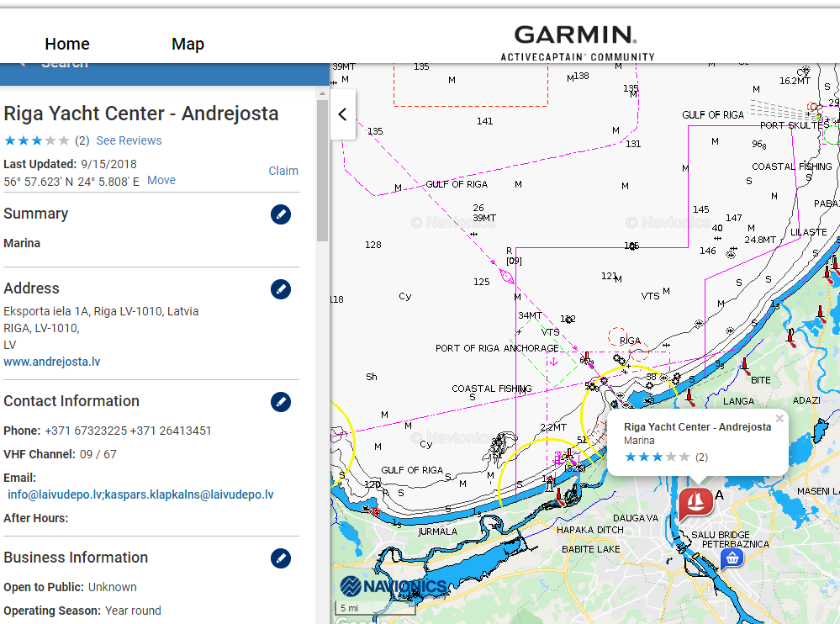Screen dimensions: 840x624
Task: Email info@laivudepo.lv address link
Action: tap(140, 494)
